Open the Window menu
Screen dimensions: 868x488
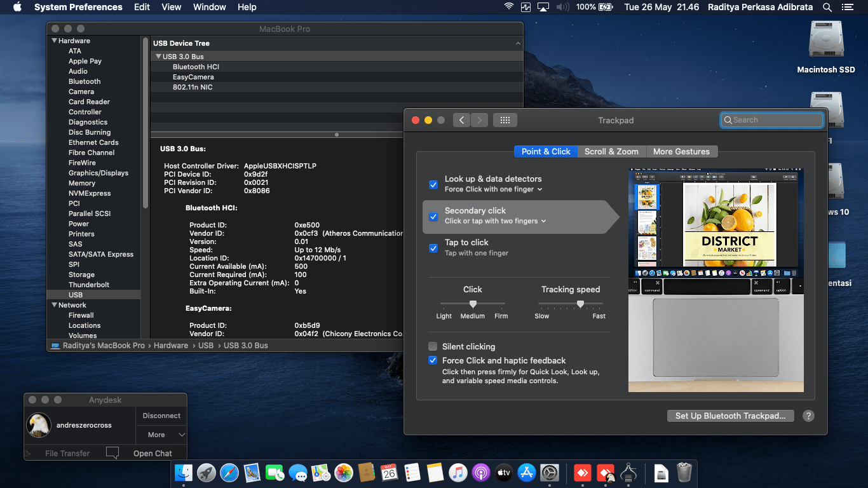click(x=209, y=7)
